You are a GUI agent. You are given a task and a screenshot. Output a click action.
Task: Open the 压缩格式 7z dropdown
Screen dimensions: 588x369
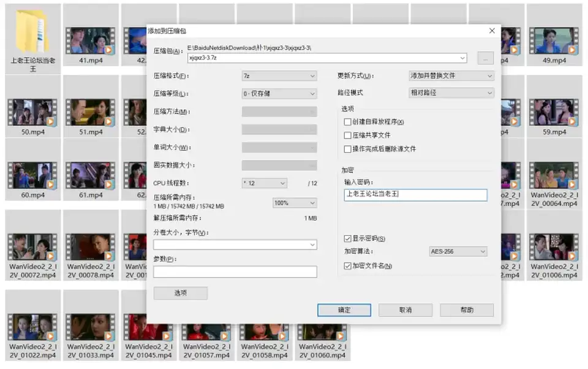(279, 76)
